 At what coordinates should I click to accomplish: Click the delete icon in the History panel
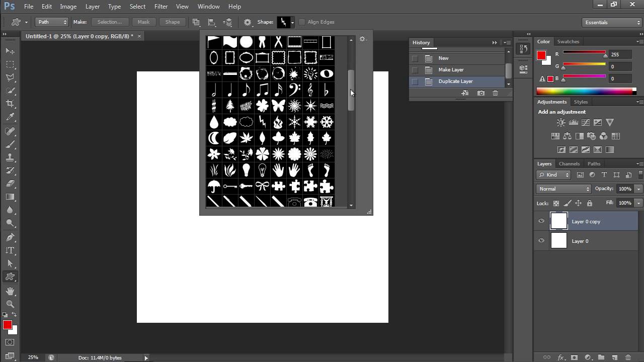coord(496,93)
